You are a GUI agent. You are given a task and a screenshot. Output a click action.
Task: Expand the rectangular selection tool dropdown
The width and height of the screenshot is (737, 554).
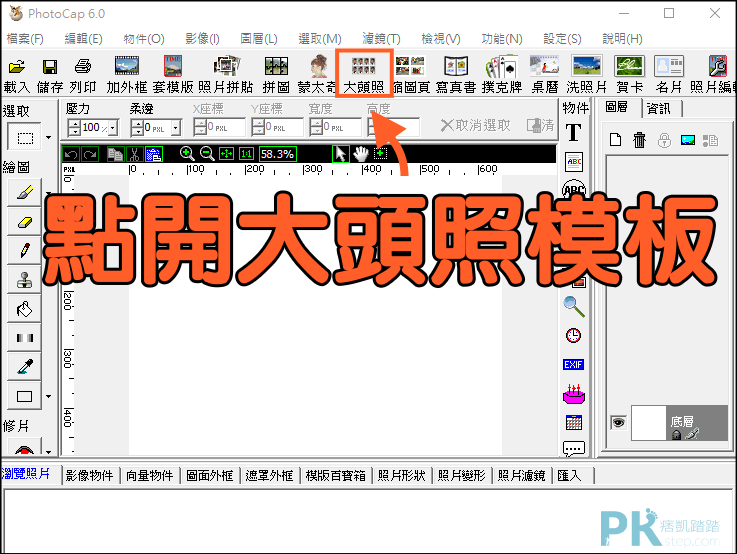48,137
